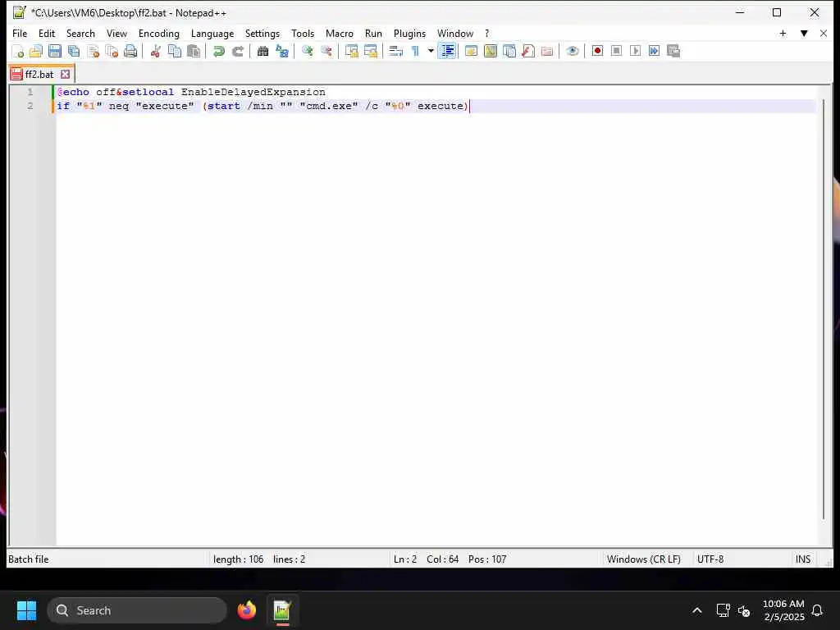840x630 pixels.
Task: Open the user-defined language dialog icon
Action: pyautogui.click(x=472, y=52)
